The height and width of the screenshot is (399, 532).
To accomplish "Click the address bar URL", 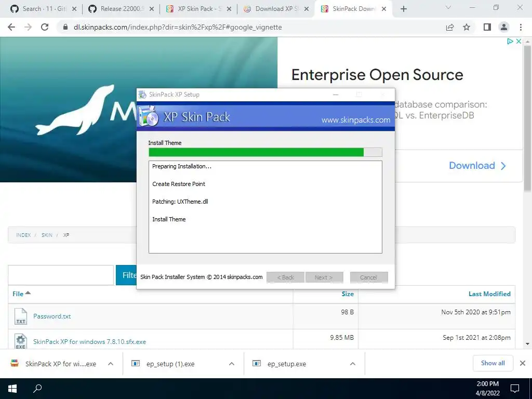I will click(178, 27).
